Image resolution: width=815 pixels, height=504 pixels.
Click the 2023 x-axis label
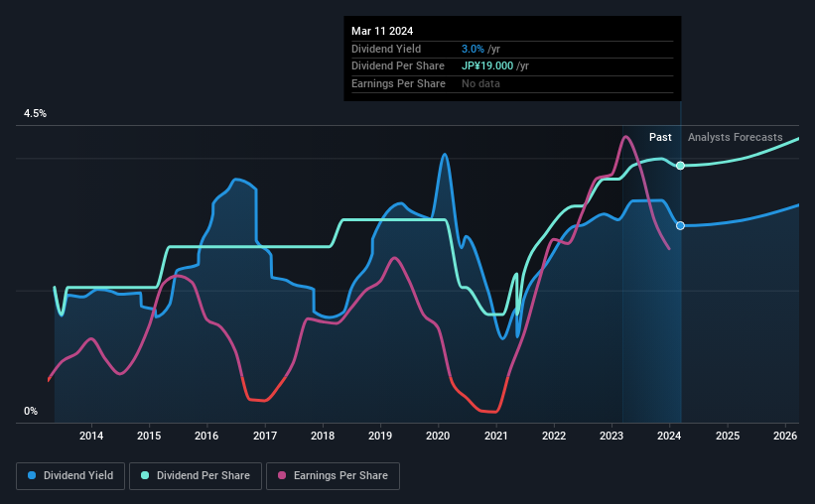(611, 436)
